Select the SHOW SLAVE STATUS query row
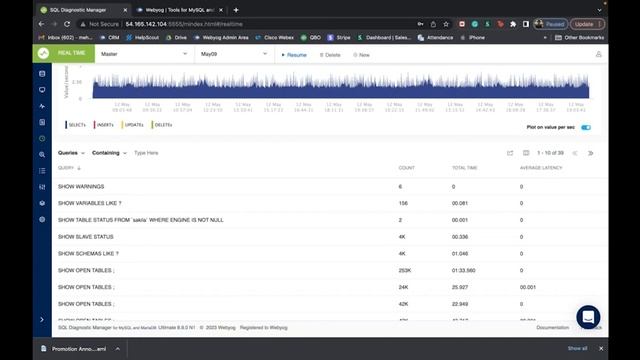This screenshot has height=360, width=640. tap(330, 237)
